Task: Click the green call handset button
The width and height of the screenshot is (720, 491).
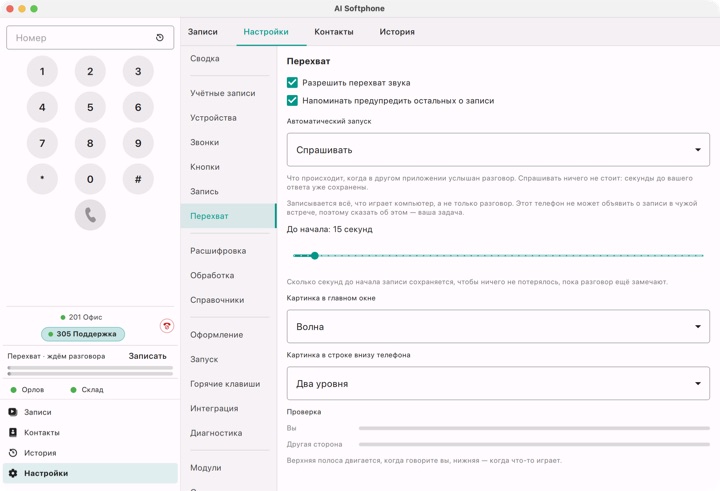Action: pos(90,215)
